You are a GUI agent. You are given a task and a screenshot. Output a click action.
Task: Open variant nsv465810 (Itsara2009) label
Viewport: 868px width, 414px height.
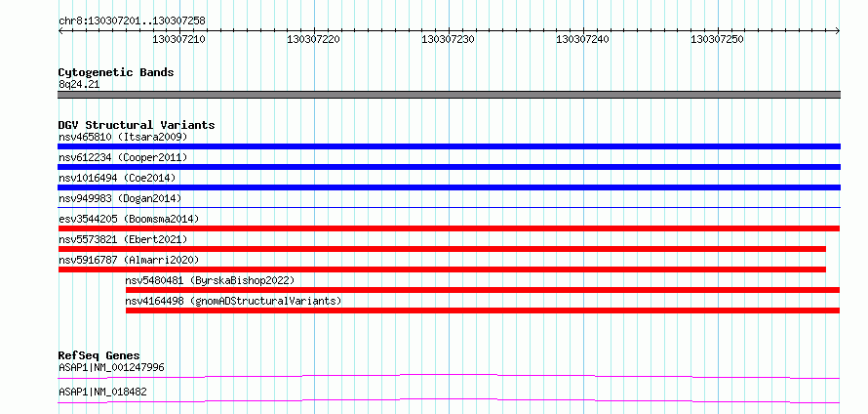pyautogui.click(x=123, y=137)
